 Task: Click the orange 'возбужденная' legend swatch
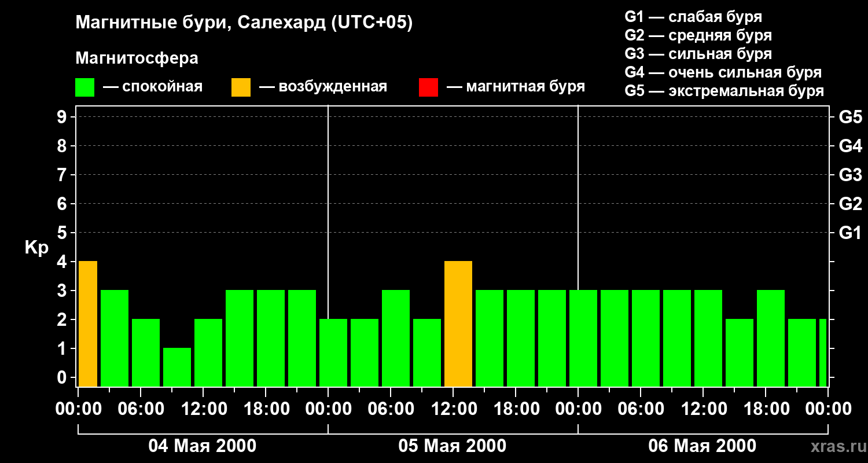point(241,87)
